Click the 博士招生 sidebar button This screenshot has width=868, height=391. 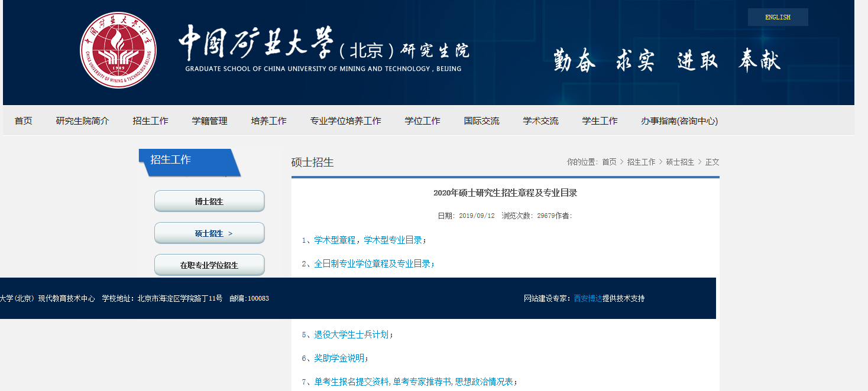(209, 201)
